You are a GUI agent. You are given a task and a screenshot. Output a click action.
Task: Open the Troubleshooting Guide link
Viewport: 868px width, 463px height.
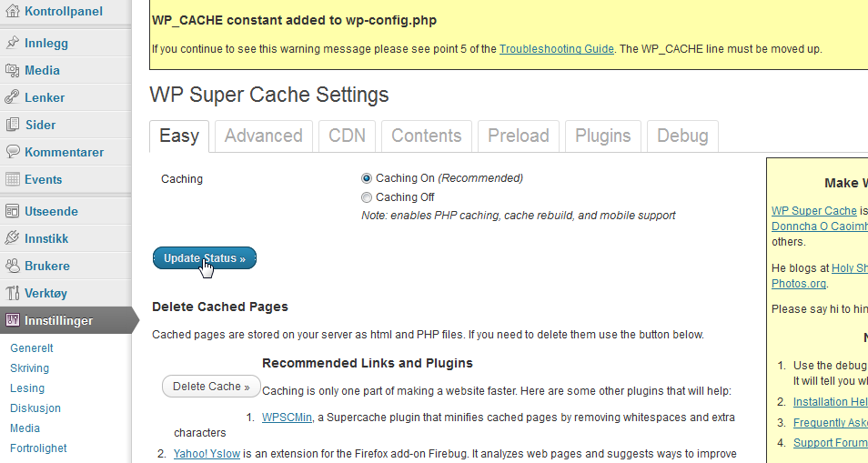point(556,49)
